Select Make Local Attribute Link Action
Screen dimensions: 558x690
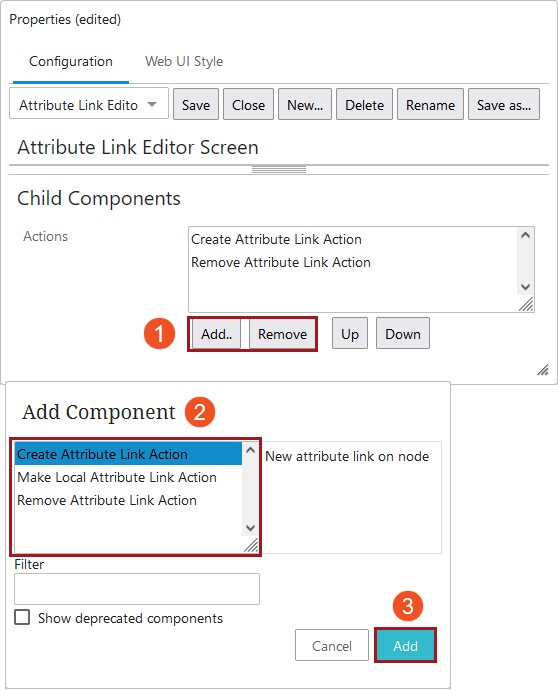pos(117,477)
